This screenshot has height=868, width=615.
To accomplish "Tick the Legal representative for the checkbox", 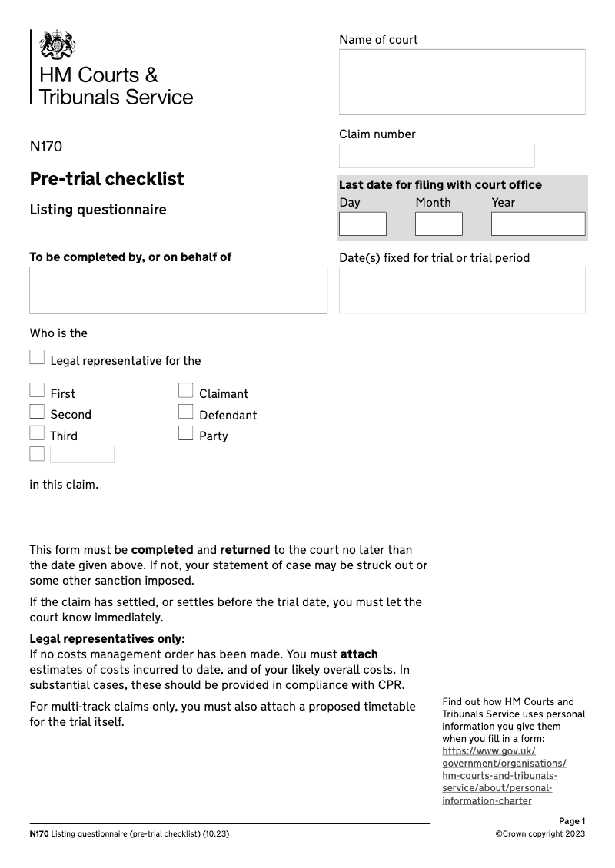I will click(x=37, y=357).
